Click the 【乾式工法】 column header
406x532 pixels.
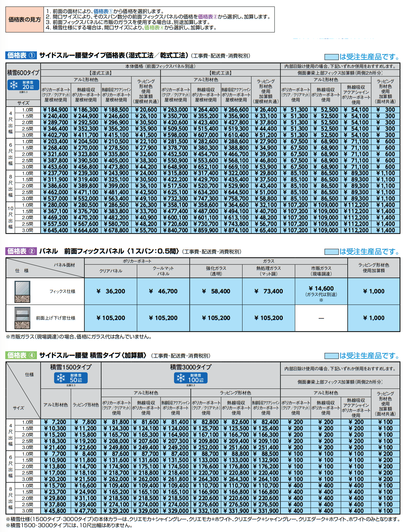click(220, 73)
